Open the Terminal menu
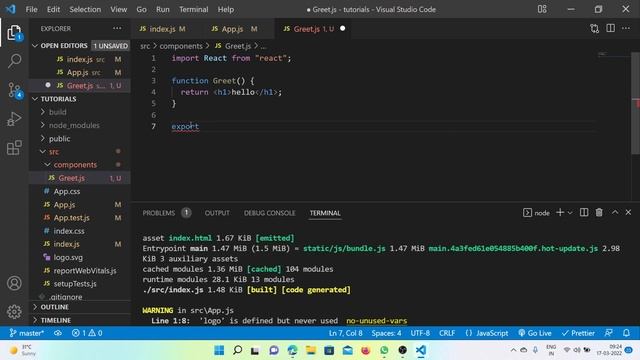Viewport: 640px width, 360px height. 193,9
